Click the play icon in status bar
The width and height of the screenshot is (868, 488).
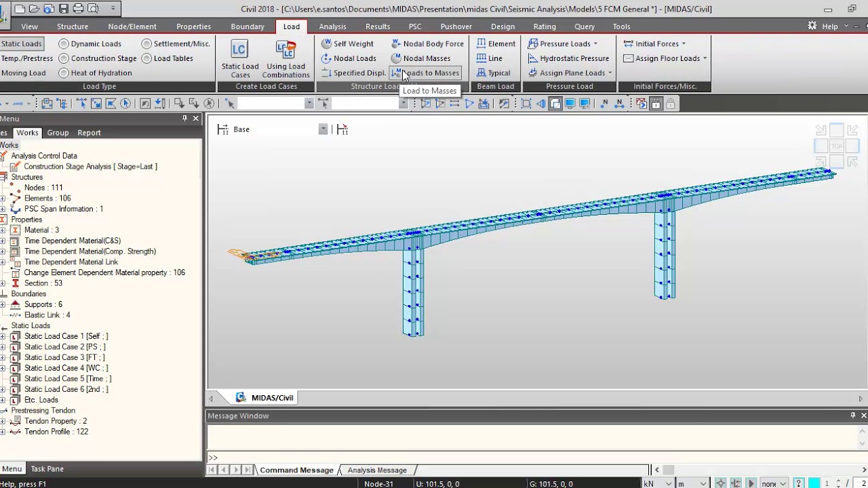coord(751,483)
